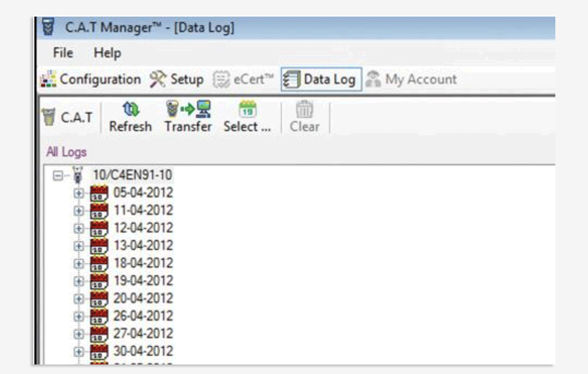Select the 26-04-2012 log date
The image size is (588, 374).
pos(143,316)
